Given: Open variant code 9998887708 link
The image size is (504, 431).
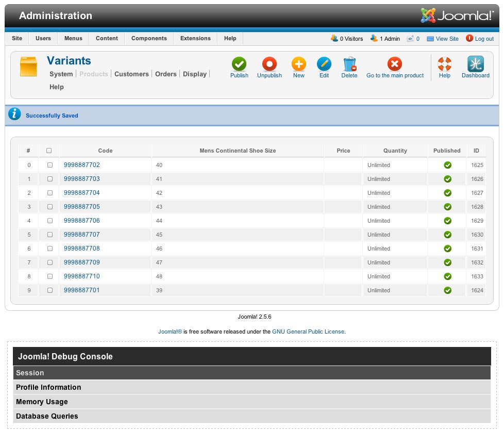Looking at the screenshot, I should (x=82, y=248).
